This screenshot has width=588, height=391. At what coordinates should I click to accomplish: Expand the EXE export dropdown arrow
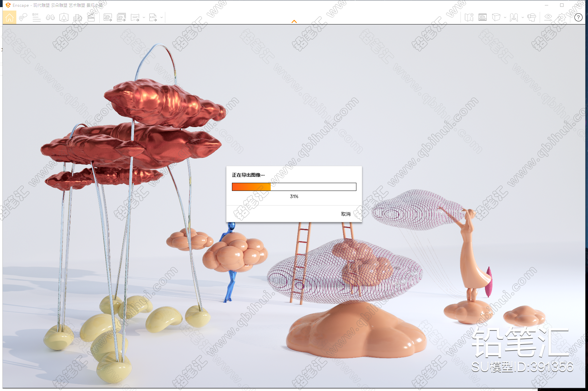[x=162, y=17]
